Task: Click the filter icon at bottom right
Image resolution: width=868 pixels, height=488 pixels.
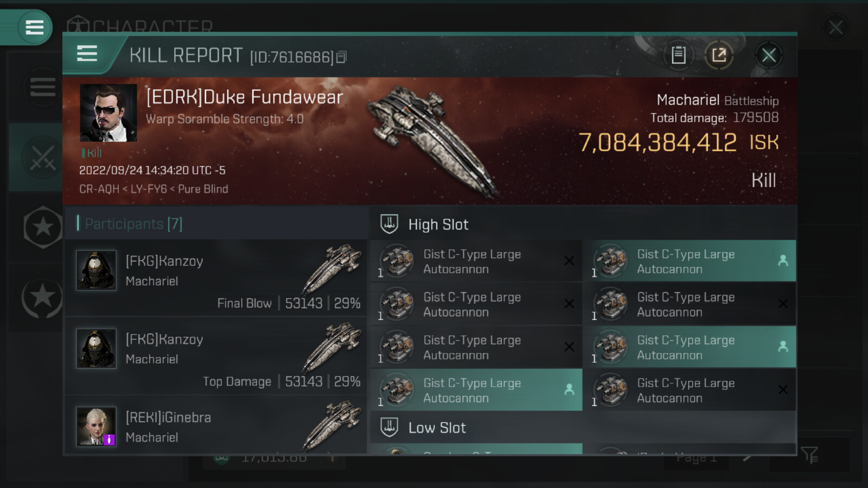Action: [809, 454]
